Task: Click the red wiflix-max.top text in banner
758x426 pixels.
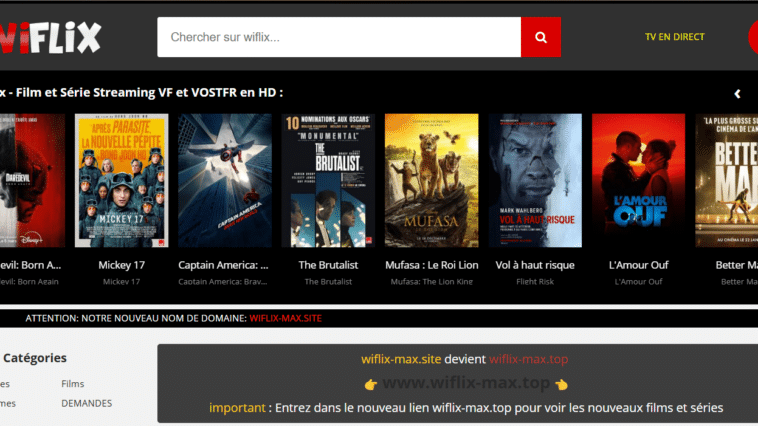Action: click(x=528, y=359)
